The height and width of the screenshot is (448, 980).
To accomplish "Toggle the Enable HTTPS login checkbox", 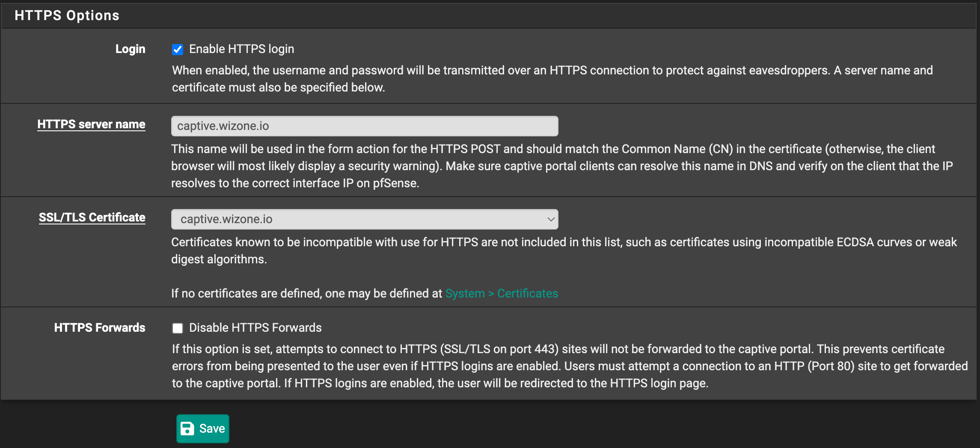I will pyautogui.click(x=178, y=49).
